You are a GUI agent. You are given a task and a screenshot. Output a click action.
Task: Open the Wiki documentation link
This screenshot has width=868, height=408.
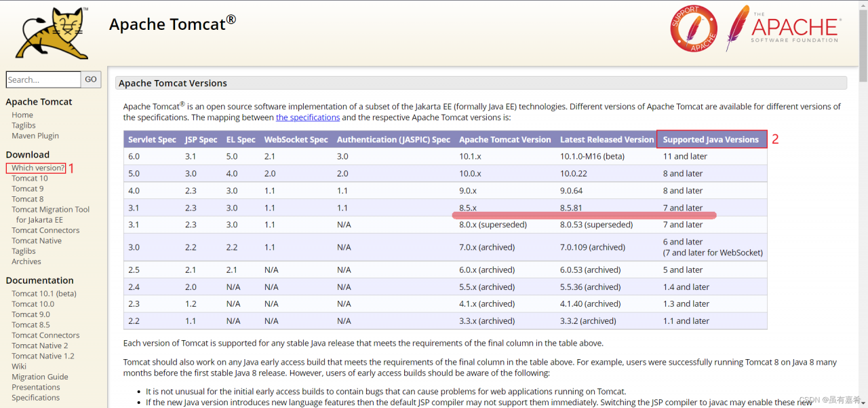(19, 367)
